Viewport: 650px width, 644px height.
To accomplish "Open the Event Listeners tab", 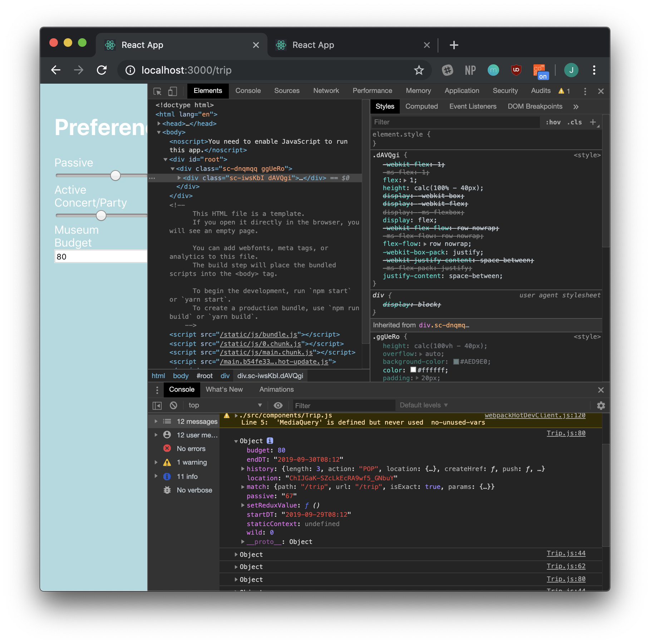I will point(473,106).
